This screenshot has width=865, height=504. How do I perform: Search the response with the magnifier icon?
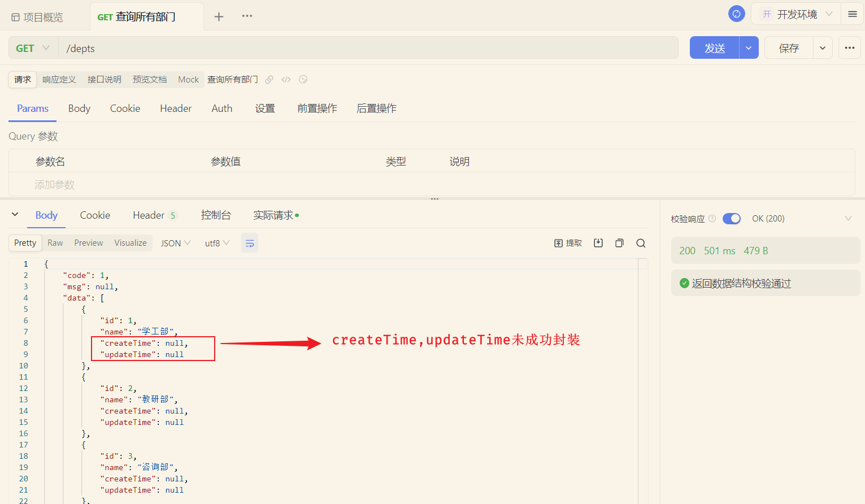pos(640,242)
